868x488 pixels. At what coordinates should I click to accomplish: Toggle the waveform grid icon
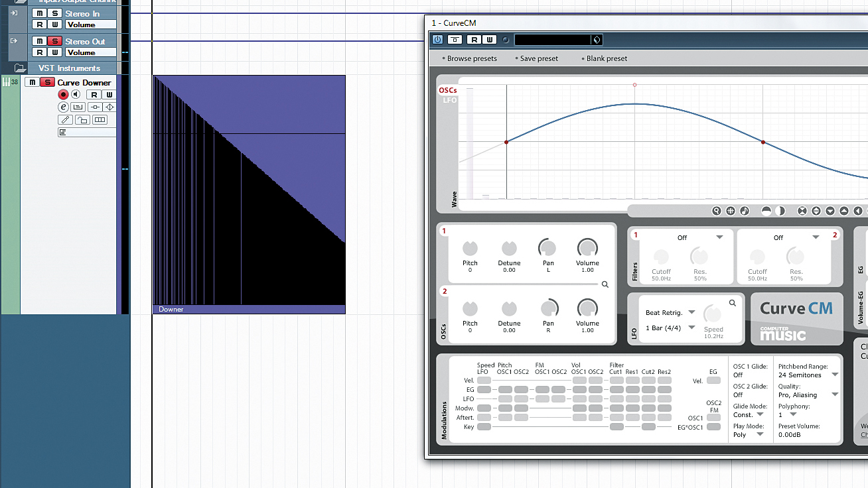(x=731, y=211)
